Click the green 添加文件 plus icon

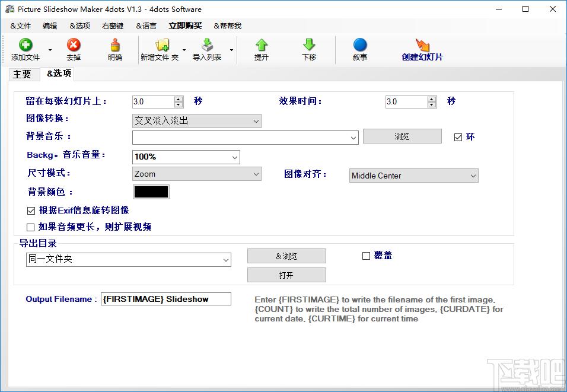pos(26,45)
